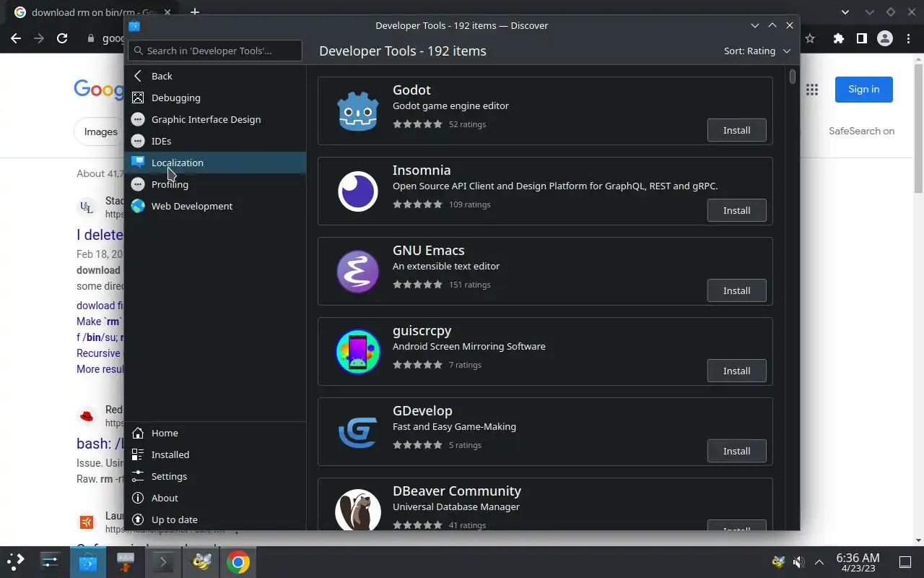
Task: Click the Web Development globe icon
Action: point(138,206)
